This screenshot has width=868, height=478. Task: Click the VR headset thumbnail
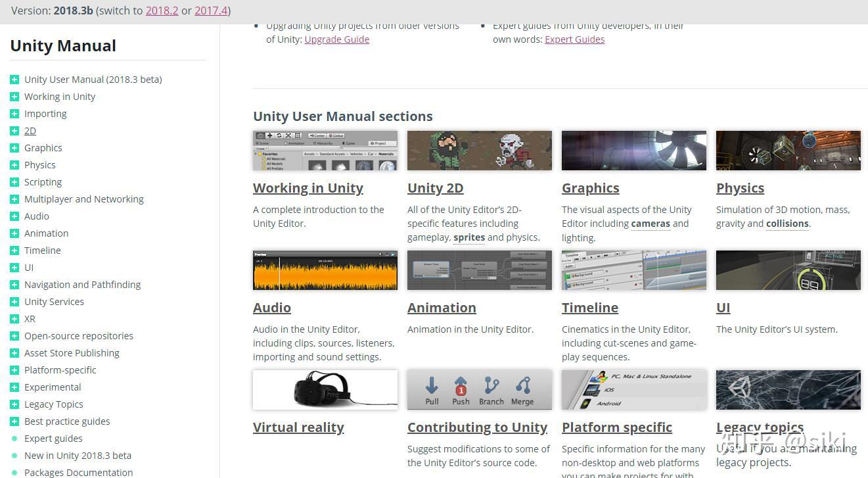[x=325, y=390]
